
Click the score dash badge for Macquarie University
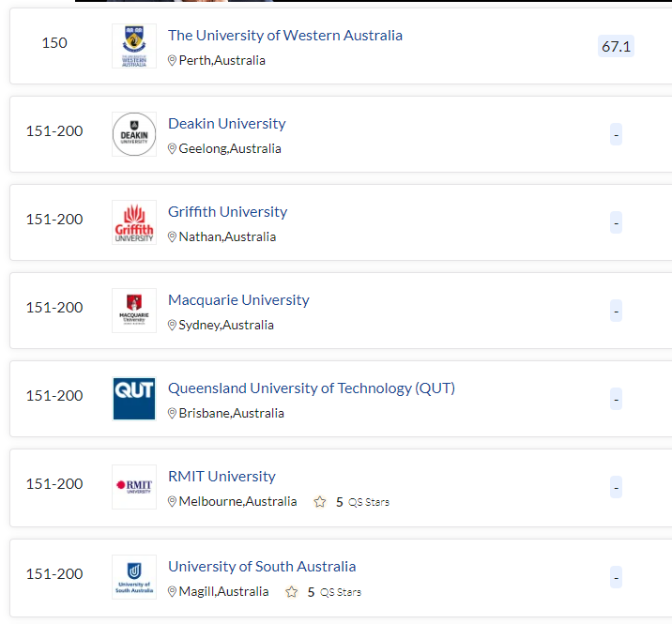click(x=616, y=311)
